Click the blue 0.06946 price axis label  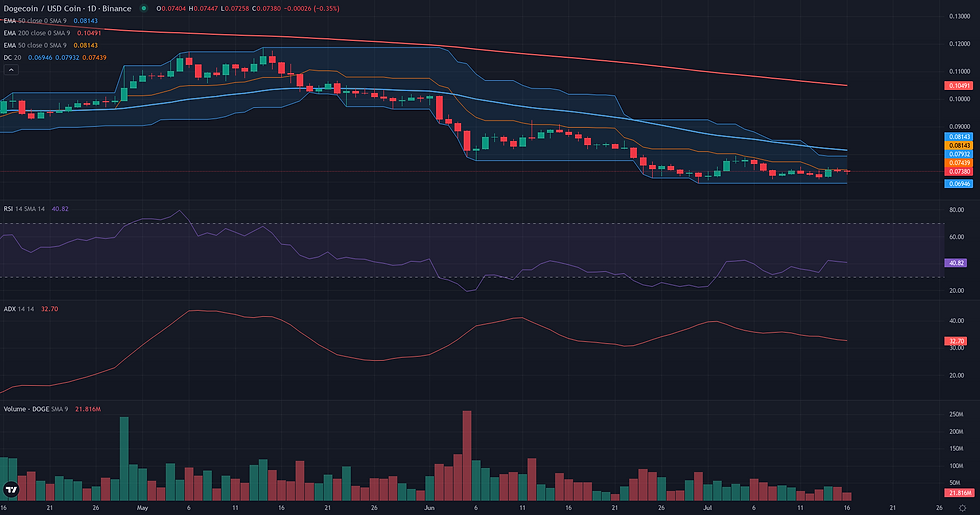tap(959, 184)
